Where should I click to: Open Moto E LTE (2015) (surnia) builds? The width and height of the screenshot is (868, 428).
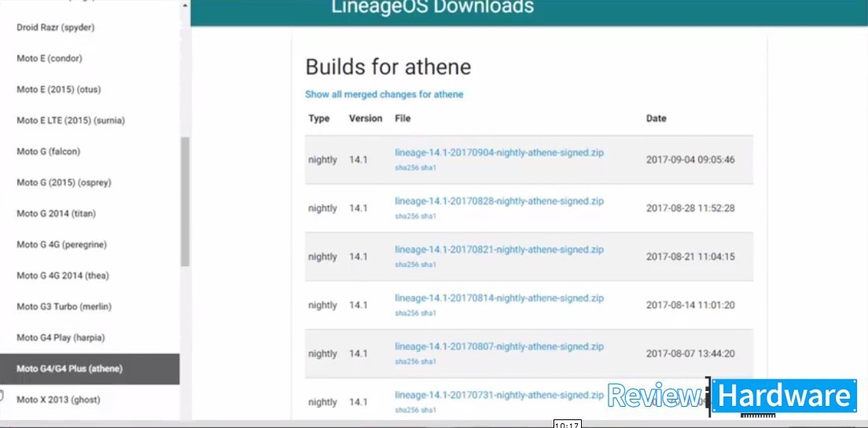click(x=71, y=120)
